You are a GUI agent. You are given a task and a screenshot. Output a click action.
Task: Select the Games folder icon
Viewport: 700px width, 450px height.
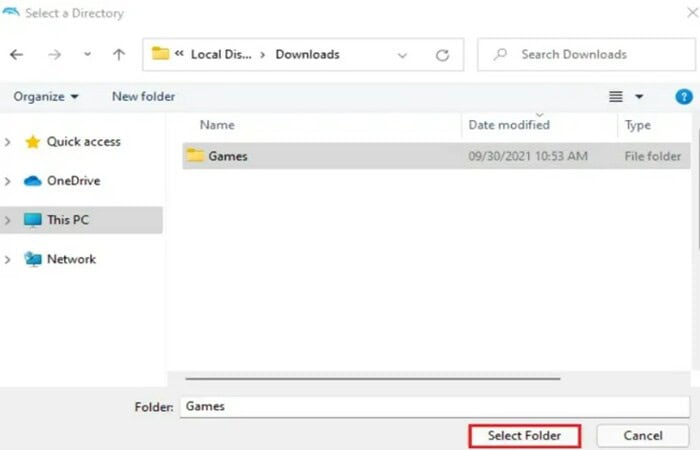(194, 156)
